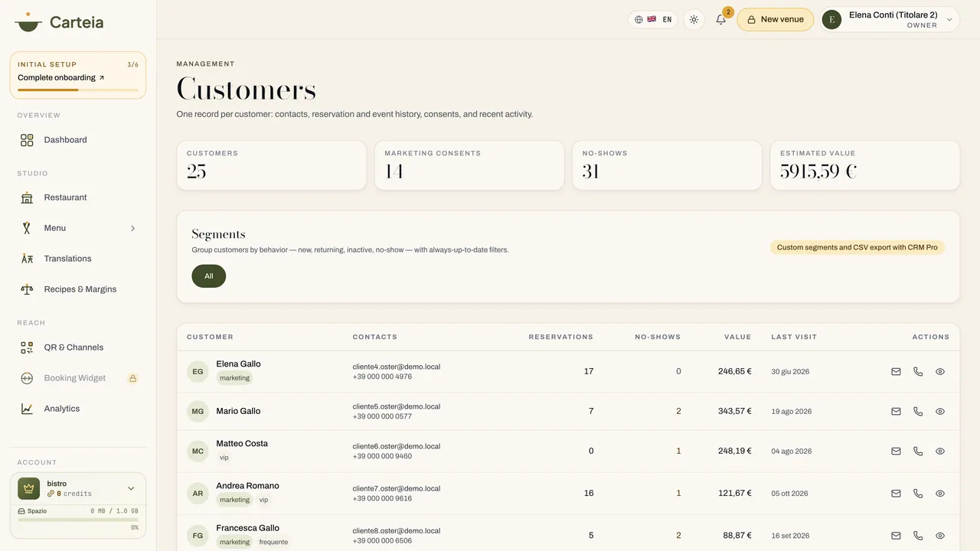980x551 pixels.
Task: Click Complete onboarding link
Action: click(x=61, y=78)
